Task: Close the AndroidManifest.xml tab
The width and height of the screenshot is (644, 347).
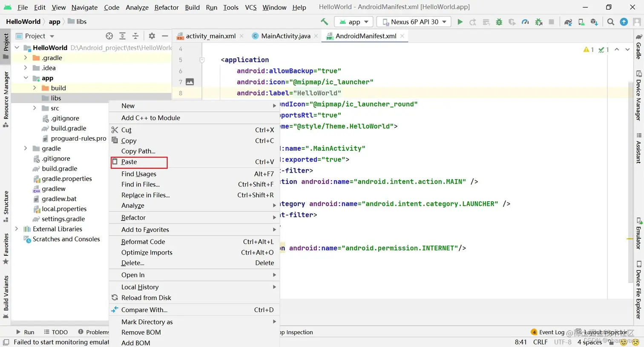Action: tap(402, 36)
